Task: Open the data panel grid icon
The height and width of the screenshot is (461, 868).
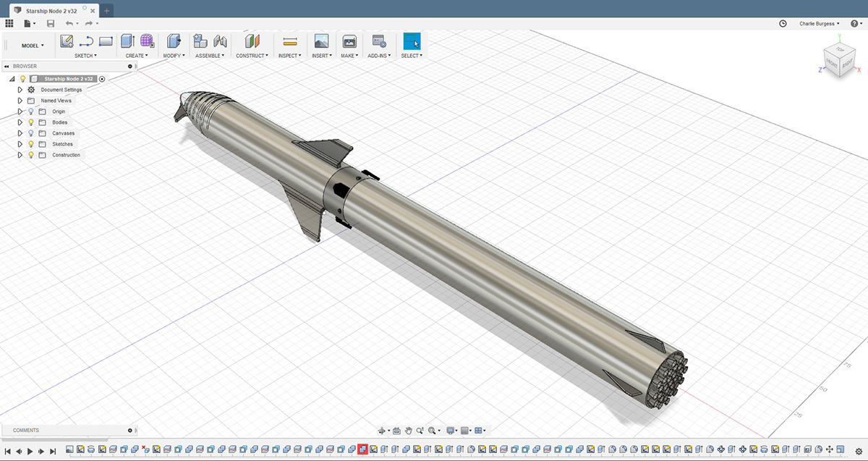Action: click(x=9, y=24)
